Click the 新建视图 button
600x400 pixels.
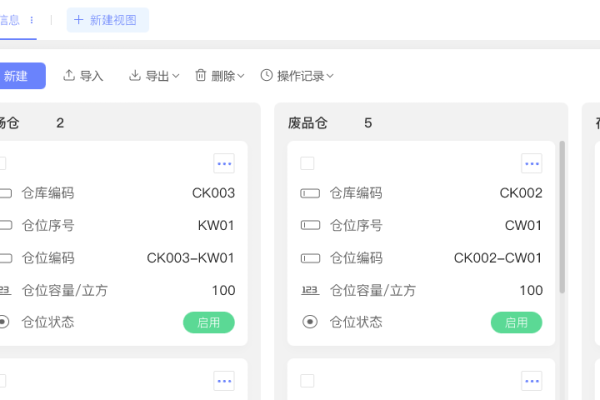pos(108,20)
